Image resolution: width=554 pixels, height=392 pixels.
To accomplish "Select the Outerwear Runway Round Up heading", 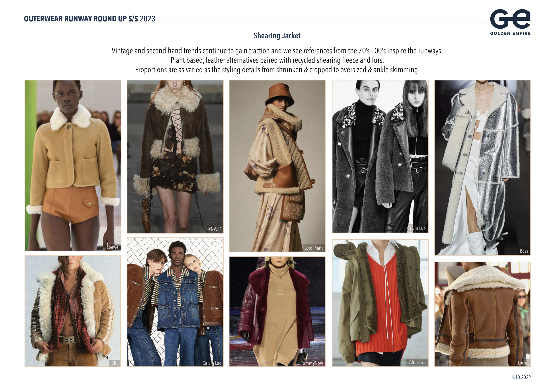I will coord(89,19).
